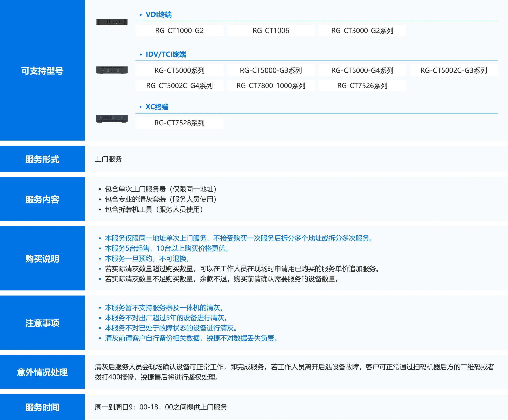508x420 pixels.
Task: Click the 上门服务 text
Action: tap(108, 159)
